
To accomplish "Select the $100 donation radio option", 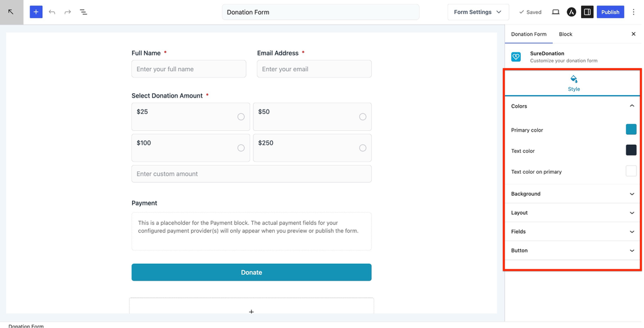I will (241, 148).
